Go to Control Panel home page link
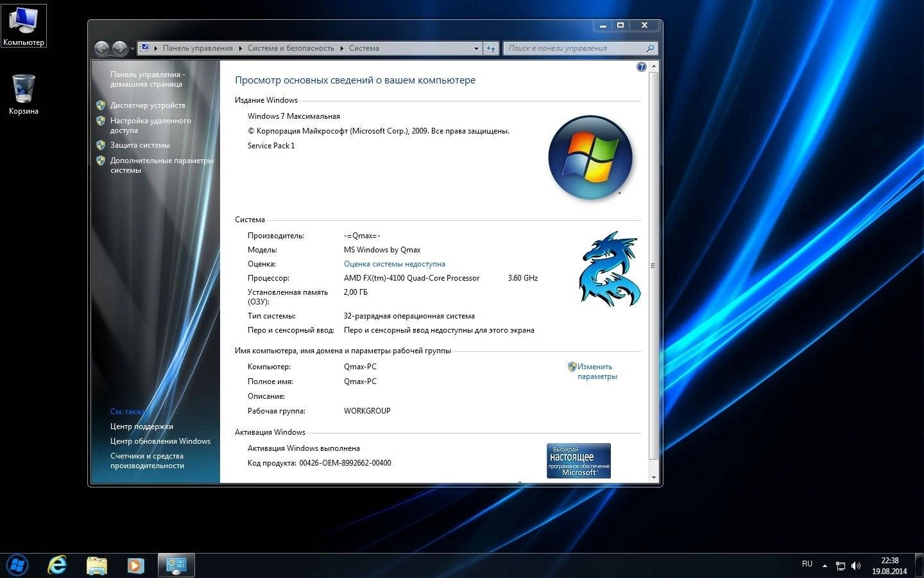This screenshot has width=924, height=578. click(148, 79)
